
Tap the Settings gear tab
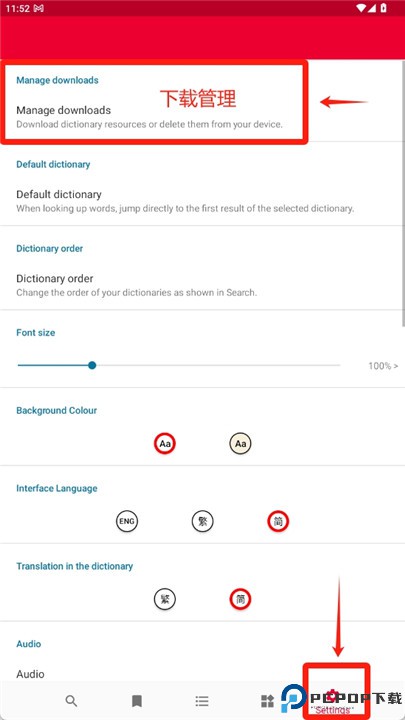tap(333, 699)
